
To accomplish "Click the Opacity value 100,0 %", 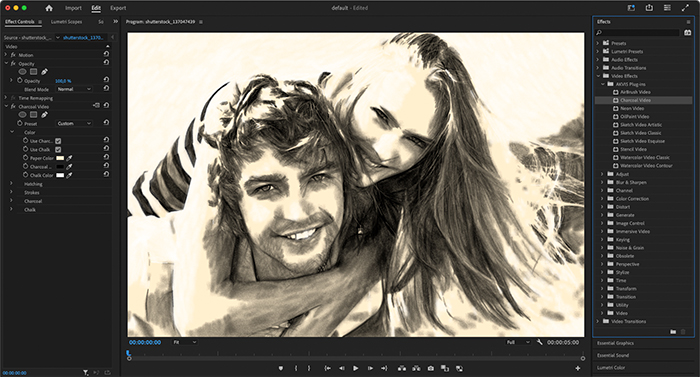I will [x=63, y=81].
